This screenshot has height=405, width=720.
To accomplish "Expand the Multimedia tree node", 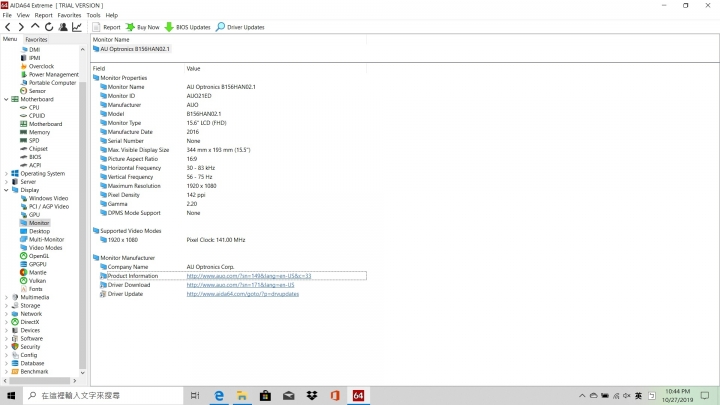I will [x=6, y=298].
